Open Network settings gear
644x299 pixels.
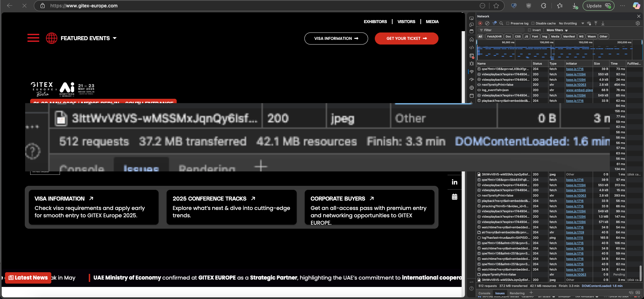click(638, 23)
